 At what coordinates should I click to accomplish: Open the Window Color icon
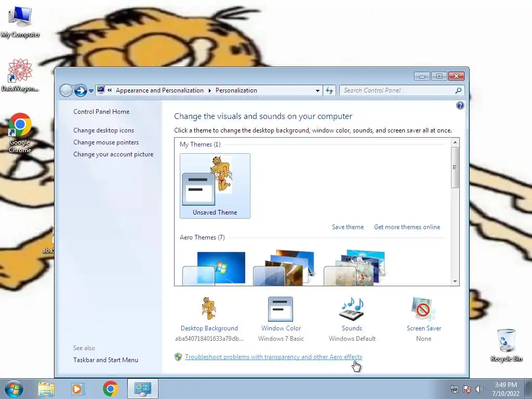click(281, 309)
